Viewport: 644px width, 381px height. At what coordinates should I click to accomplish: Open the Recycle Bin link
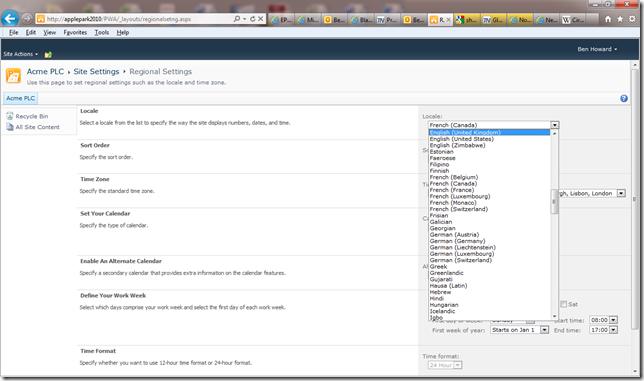(x=32, y=116)
